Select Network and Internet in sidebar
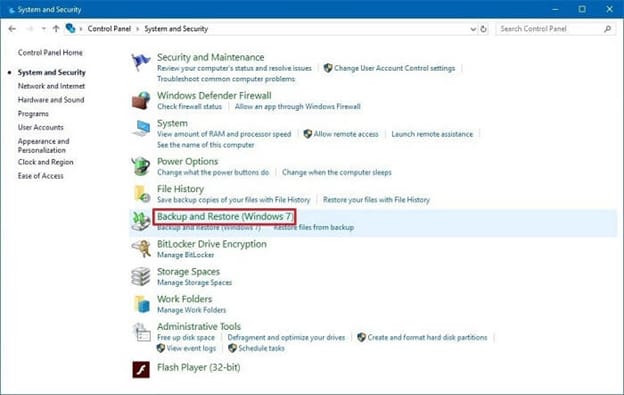The image size is (624, 395). [51, 86]
